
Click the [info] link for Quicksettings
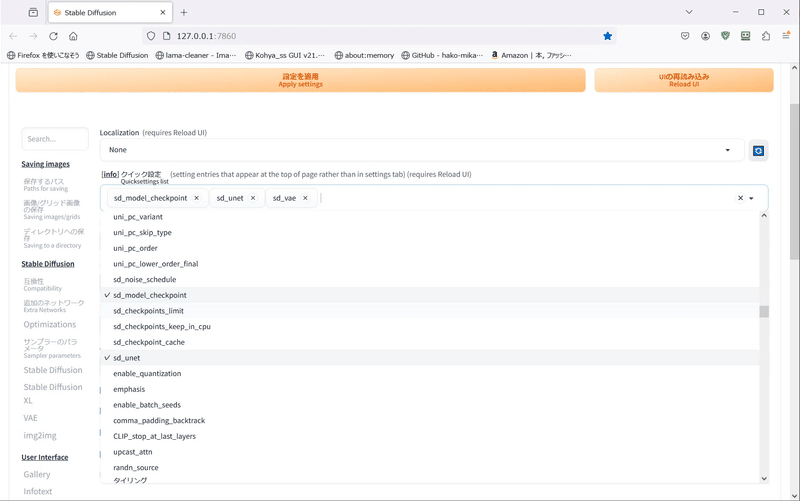110,174
